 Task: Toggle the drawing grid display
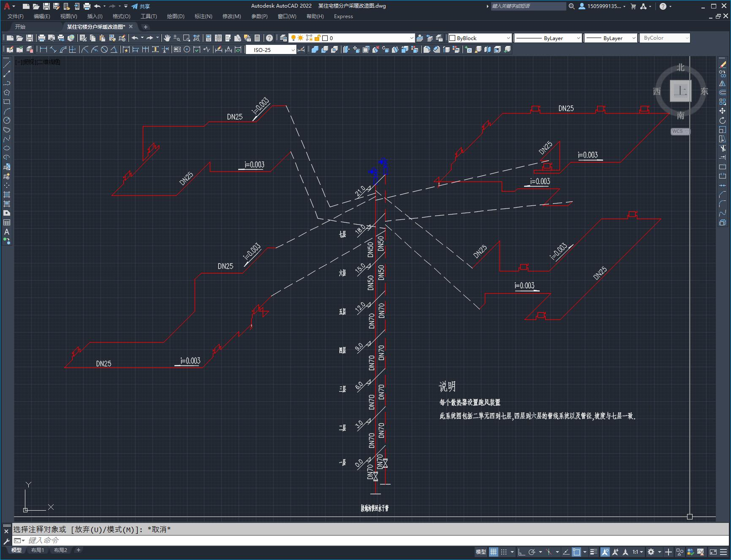pyautogui.click(x=493, y=552)
